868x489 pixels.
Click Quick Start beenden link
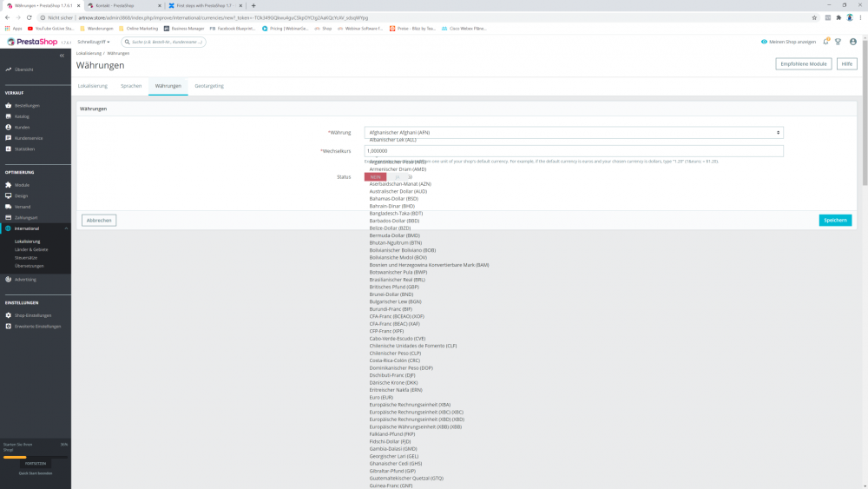point(36,473)
